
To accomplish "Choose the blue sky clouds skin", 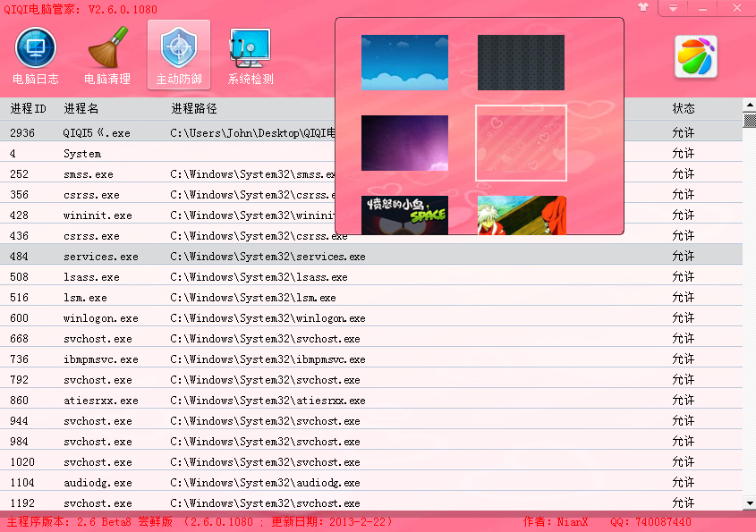I will (404, 63).
